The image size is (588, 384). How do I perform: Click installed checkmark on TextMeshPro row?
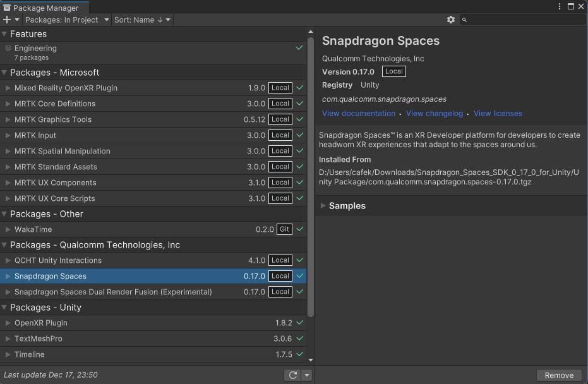tap(300, 339)
